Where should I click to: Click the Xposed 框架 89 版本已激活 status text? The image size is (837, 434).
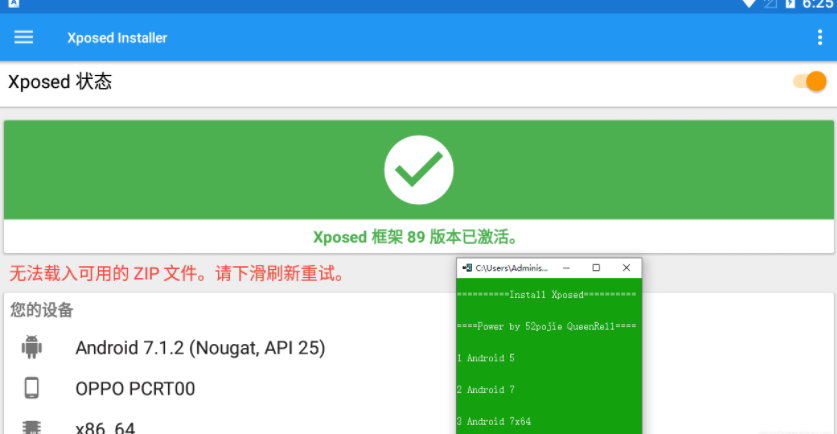point(418,238)
